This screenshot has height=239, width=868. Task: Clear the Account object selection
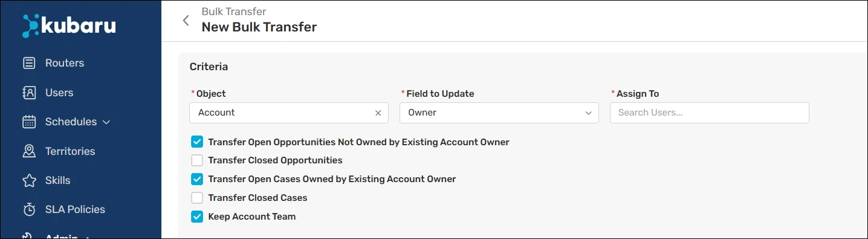pyautogui.click(x=378, y=113)
